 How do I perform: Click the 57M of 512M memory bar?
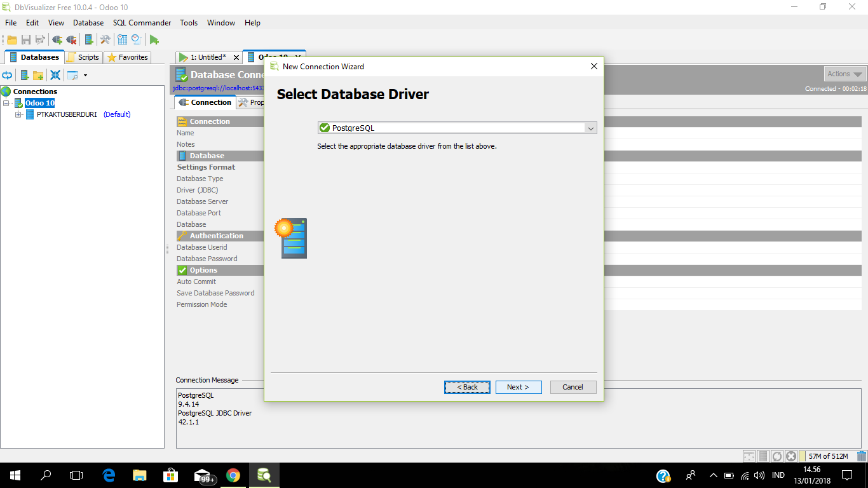point(828,456)
